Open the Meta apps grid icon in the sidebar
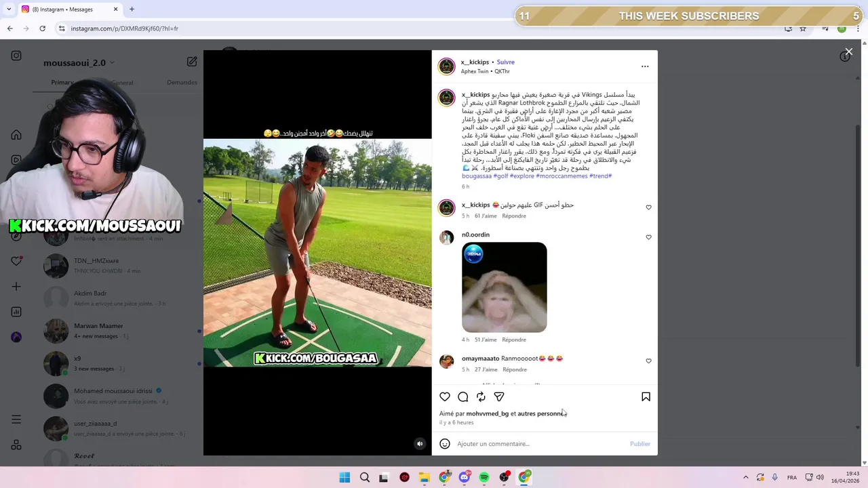This screenshot has height=488, width=868. 16,445
